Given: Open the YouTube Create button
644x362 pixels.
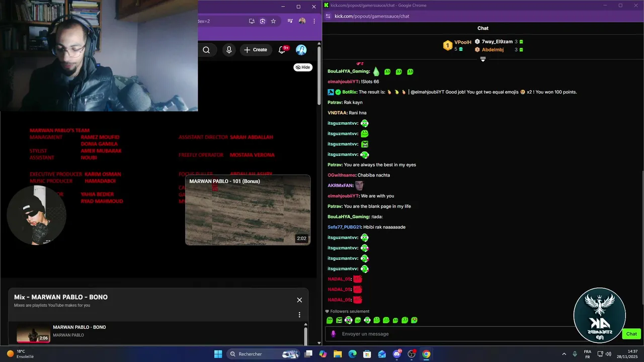Looking at the screenshot, I should [x=256, y=50].
